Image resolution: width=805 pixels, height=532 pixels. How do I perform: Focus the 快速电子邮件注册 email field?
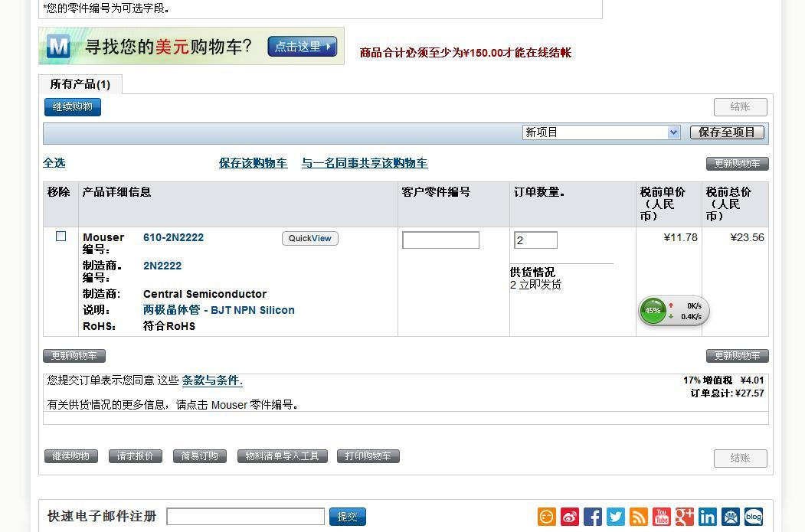tap(245, 517)
